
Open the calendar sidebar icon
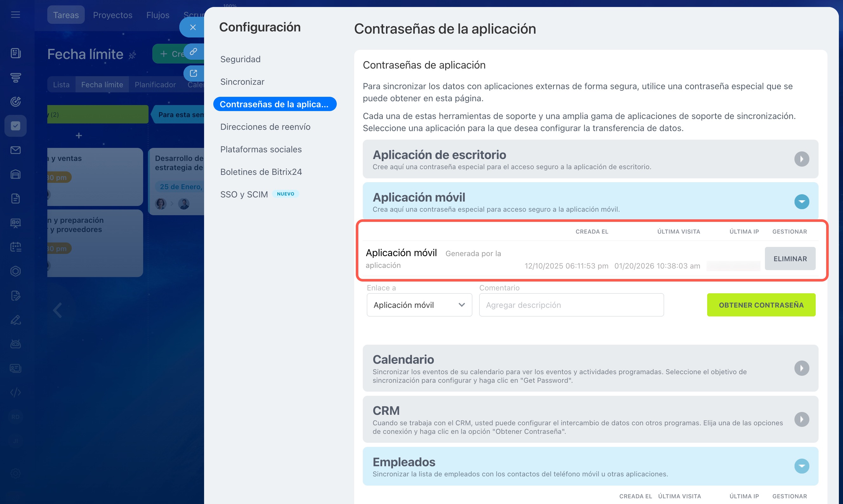15,247
